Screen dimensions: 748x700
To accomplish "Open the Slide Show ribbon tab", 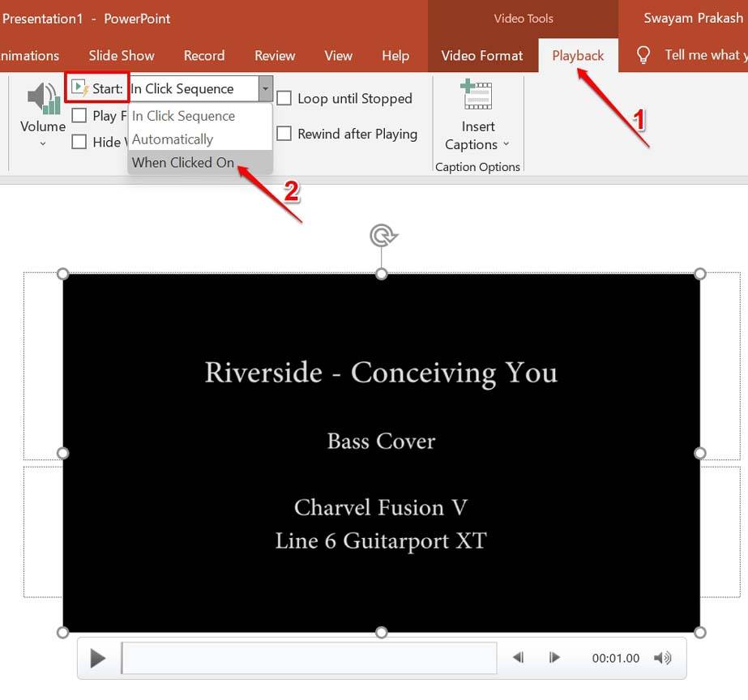I will 121,55.
